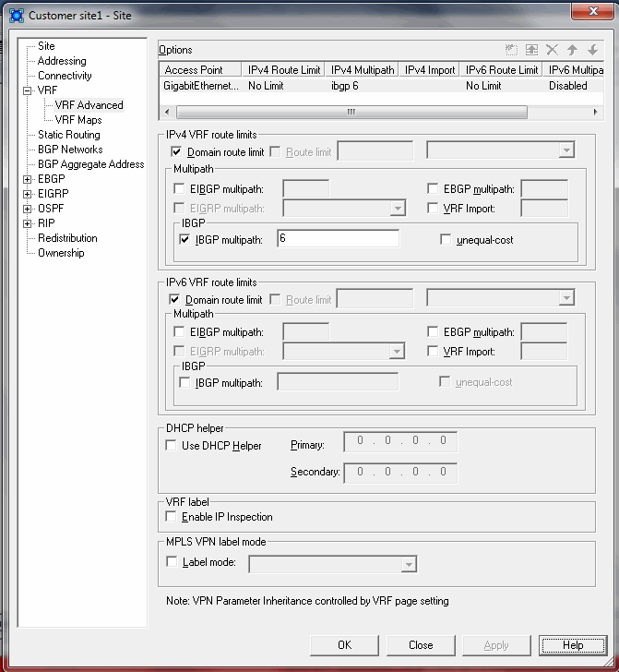Toggle IPv4 EIBGP multipath checkbox
The image size is (619, 672).
pyautogui.click(x=179, y=188)
